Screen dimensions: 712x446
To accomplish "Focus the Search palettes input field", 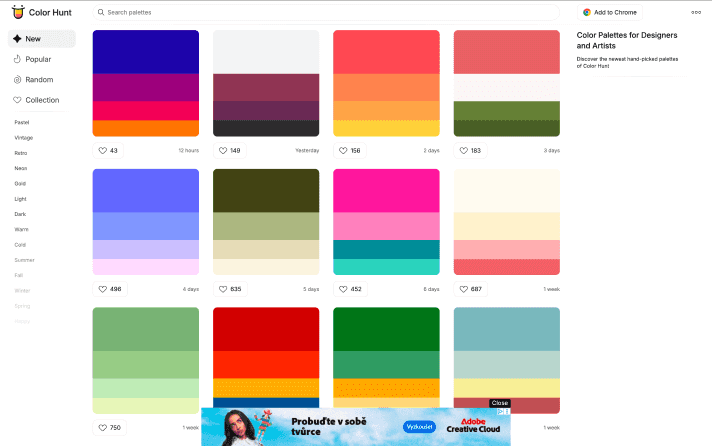I will point(326,12).
